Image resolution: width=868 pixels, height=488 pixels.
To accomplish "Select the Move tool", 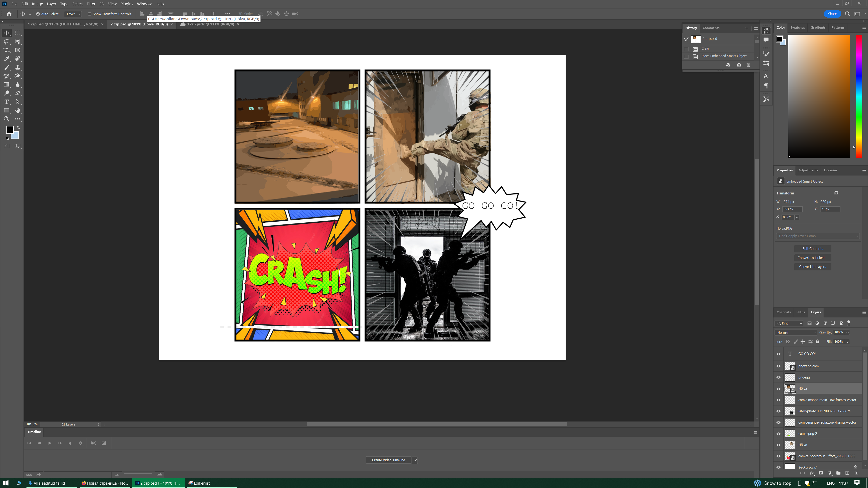I will click(6, 33).
